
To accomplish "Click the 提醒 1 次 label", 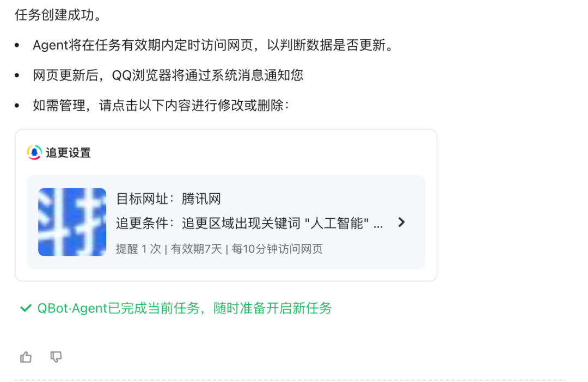I will tap(138, 249).
